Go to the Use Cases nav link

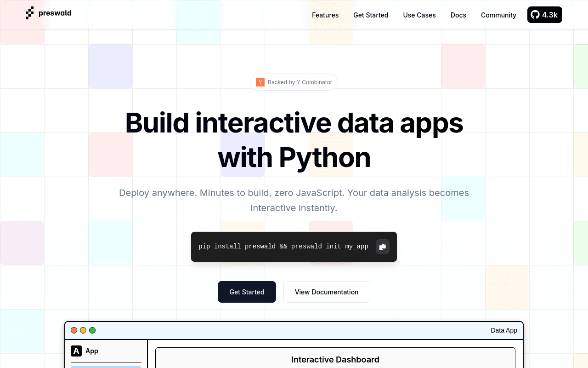tap(419, 15)
